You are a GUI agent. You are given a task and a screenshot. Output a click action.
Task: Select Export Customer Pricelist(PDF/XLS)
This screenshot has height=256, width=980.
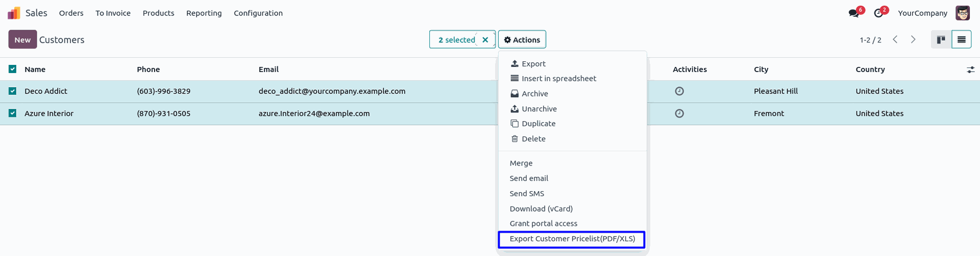[572, 239]
